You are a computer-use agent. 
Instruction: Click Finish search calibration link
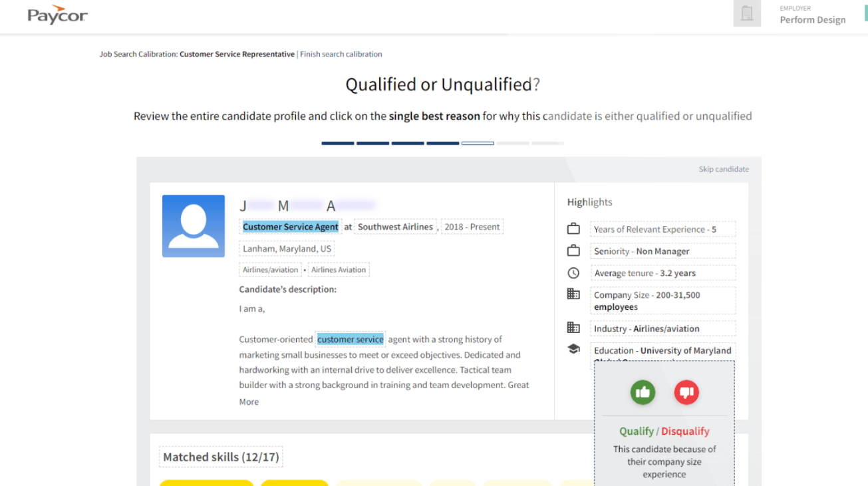(x=341, y=55)
